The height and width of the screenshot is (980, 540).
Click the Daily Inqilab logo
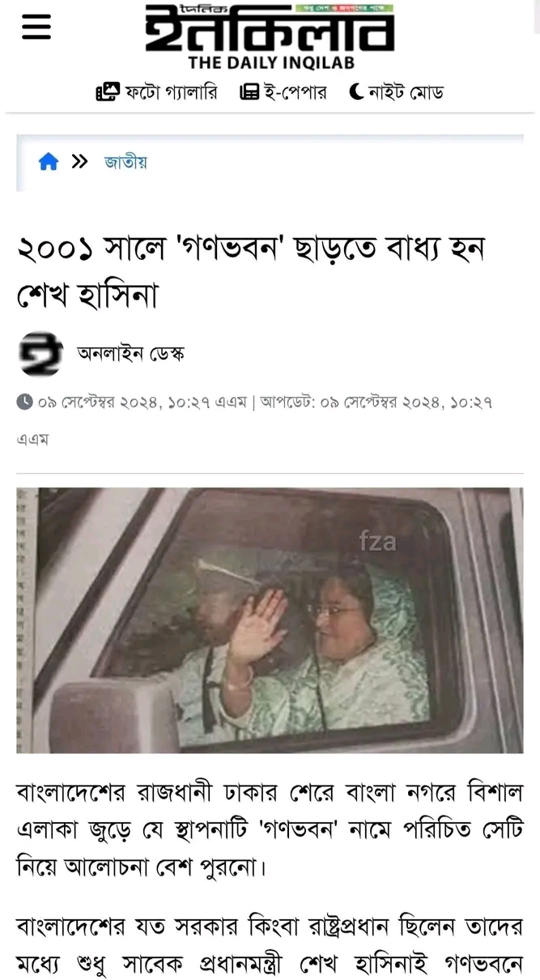point(270,36)
